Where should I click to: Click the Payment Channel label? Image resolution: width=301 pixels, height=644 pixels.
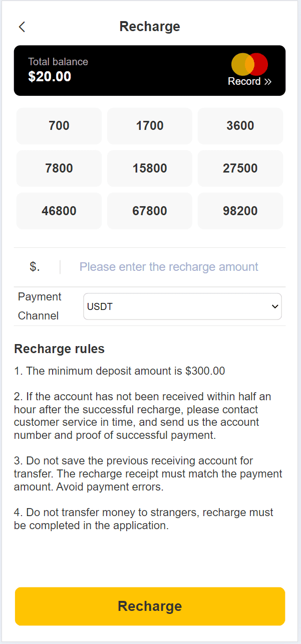40,306
